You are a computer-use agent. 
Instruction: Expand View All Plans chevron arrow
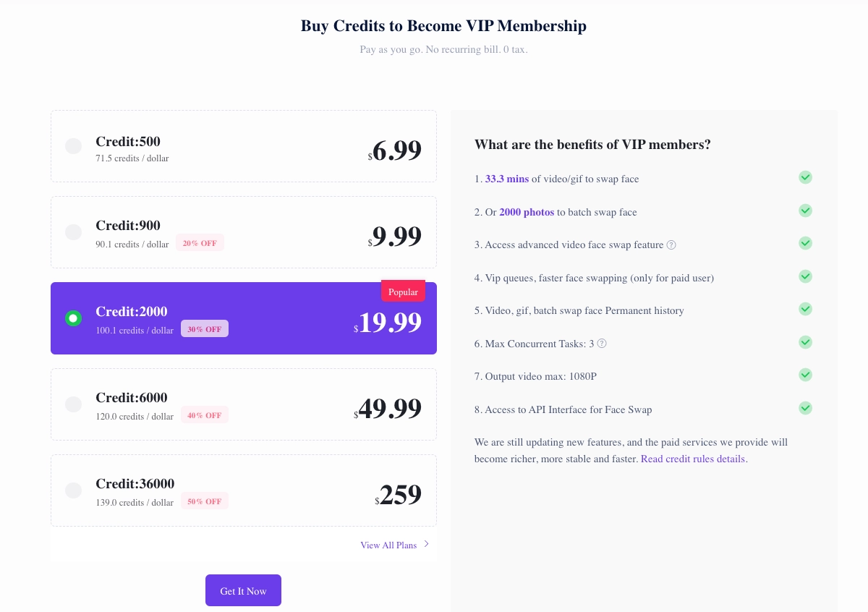point(427,544)
